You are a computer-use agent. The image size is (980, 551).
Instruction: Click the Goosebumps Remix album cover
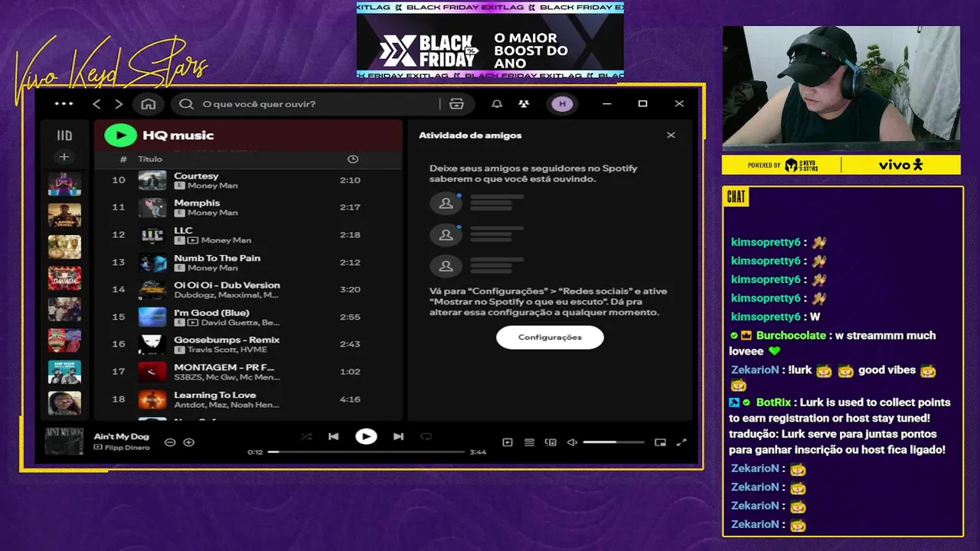152,344
